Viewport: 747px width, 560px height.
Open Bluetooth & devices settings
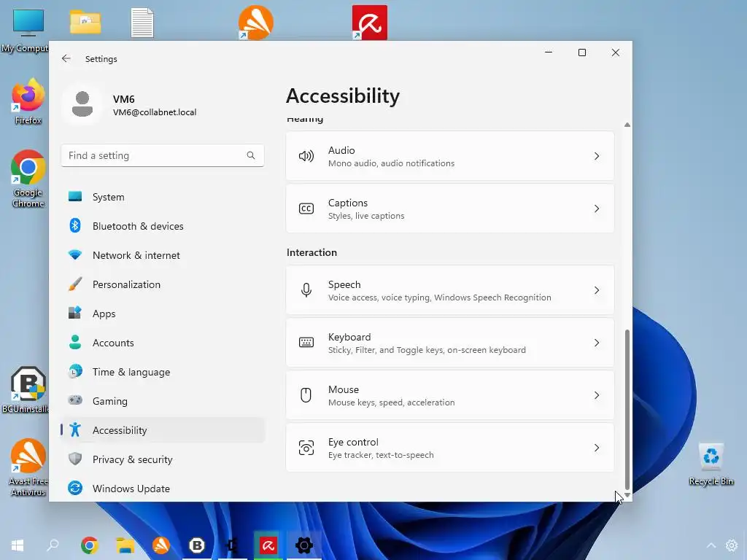coord(163,226)
